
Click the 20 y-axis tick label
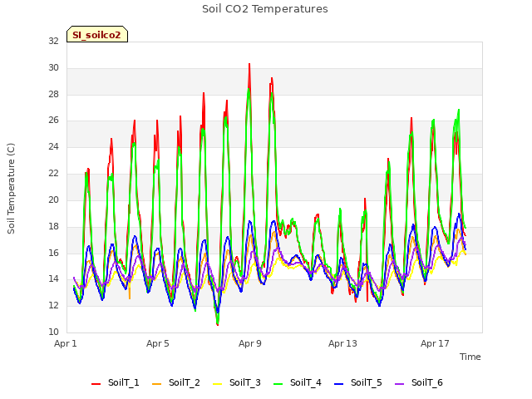(53, 199)
